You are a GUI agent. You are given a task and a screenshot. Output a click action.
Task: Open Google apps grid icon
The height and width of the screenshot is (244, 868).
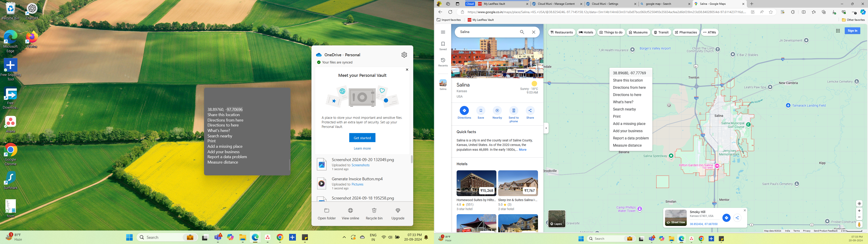coord(838,31)
